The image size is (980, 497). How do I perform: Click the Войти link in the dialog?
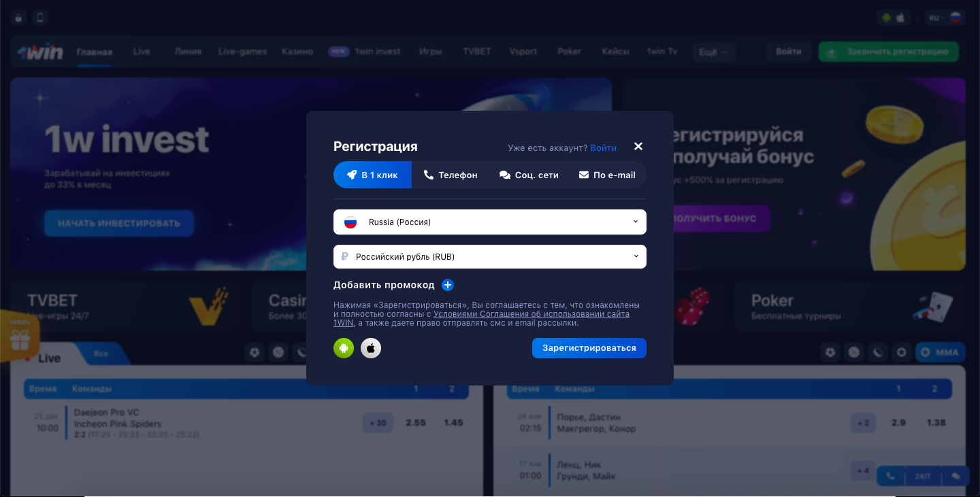pos(603,148)
